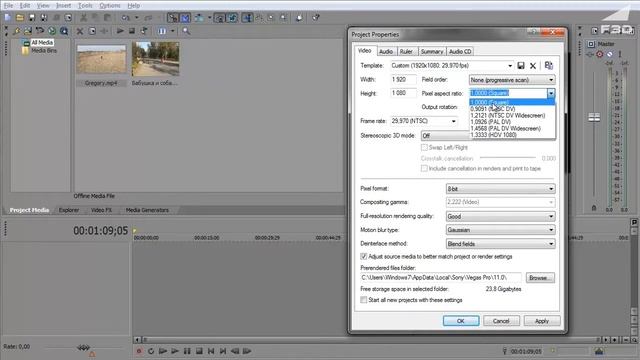640x360 pixels.
Task: Choose 1,4568 (PAL DV Widescreen) option
Action: tap(512, 128)
